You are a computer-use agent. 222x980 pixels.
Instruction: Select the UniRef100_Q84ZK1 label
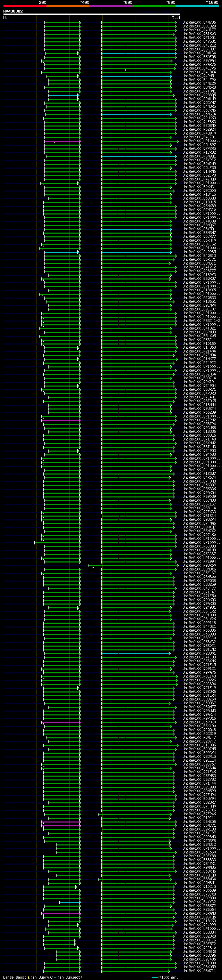coord(199,864)
